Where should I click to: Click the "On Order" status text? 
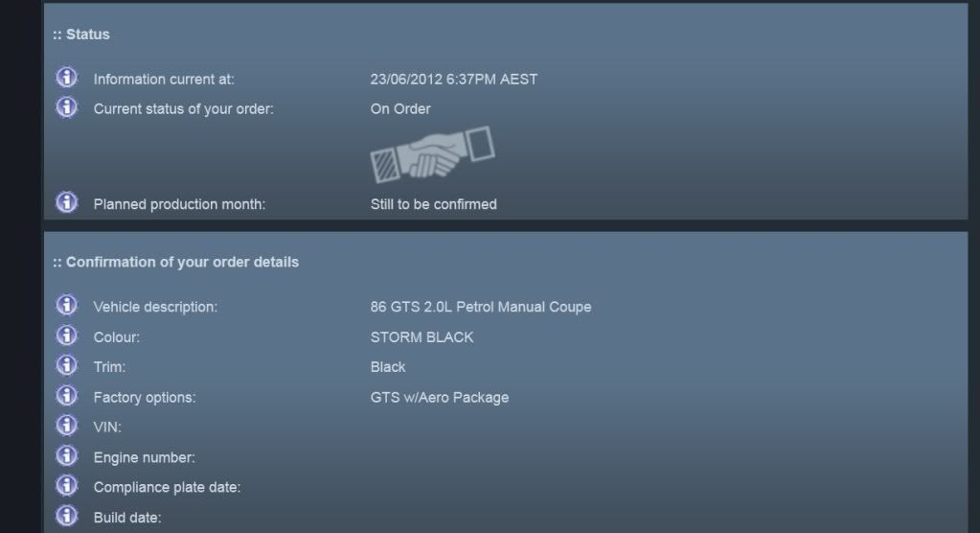(400, 109)
